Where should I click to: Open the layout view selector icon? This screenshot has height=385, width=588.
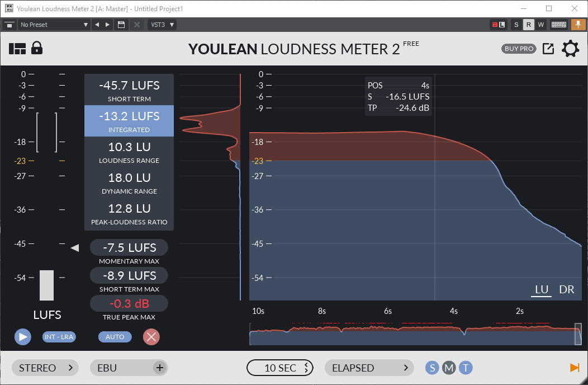(17, 49)
